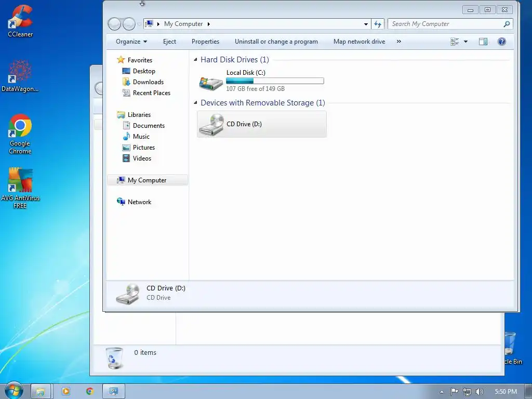Open the Documents library
Screen dimensions: 532x399
point(149,126)
